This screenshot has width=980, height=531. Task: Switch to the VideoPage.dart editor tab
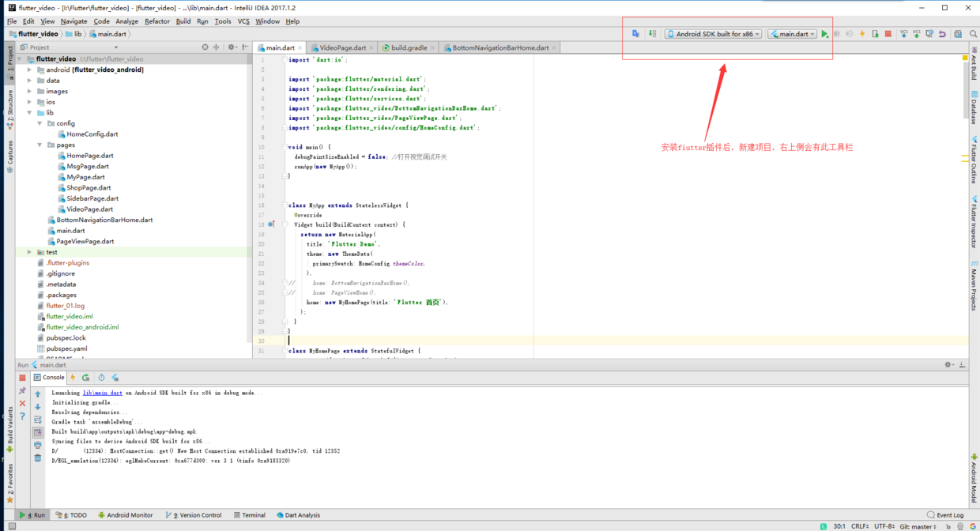coord(343,47)
